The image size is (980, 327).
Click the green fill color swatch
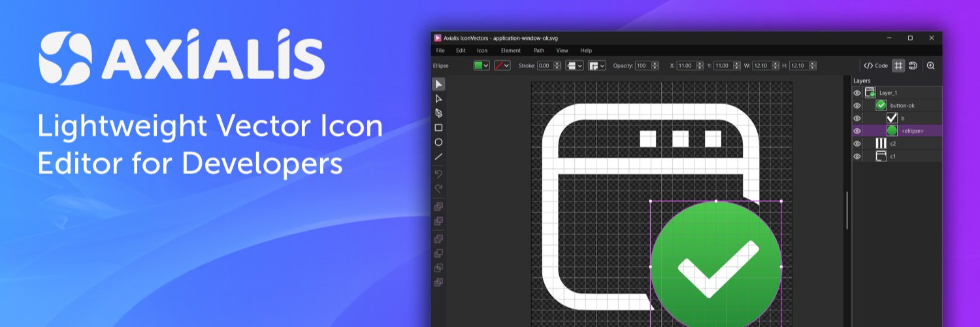[478, 65]
